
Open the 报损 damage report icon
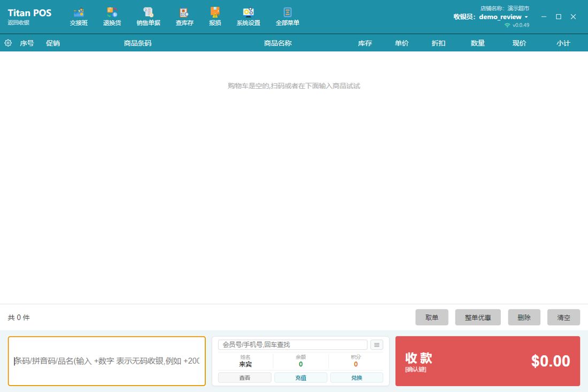pos(215,17)
